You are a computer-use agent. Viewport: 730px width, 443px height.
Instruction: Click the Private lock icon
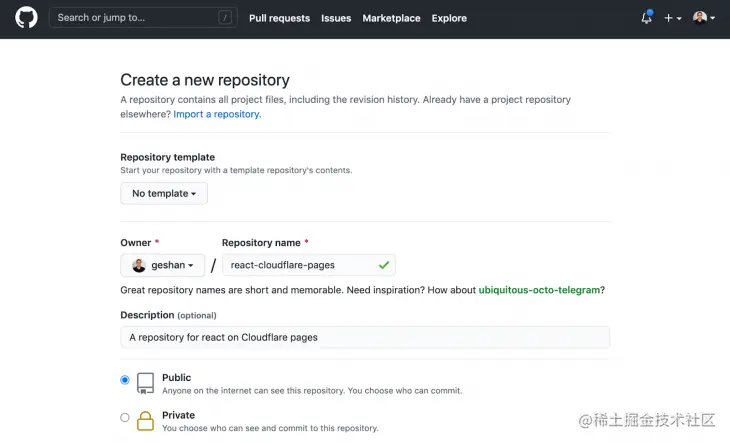click(145, 421)
